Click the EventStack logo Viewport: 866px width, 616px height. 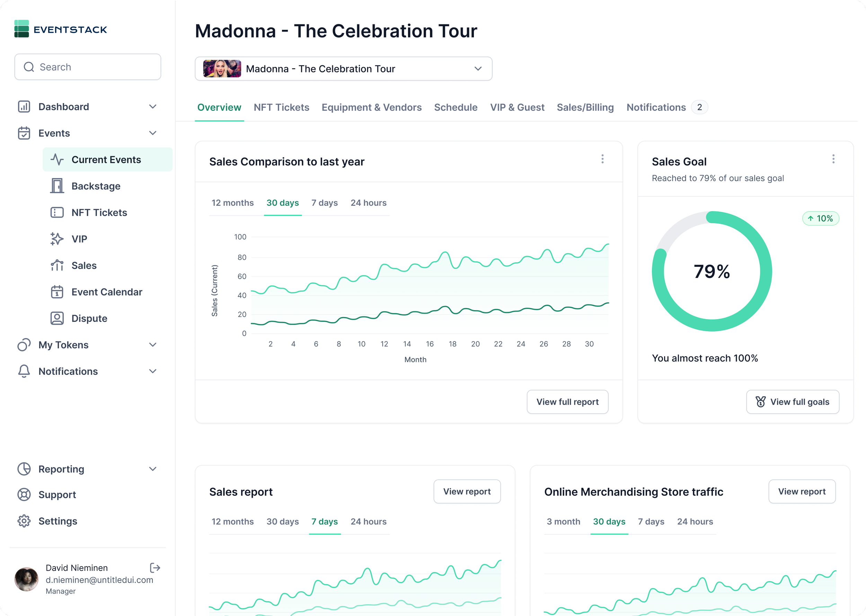click(x=61, y=29)
